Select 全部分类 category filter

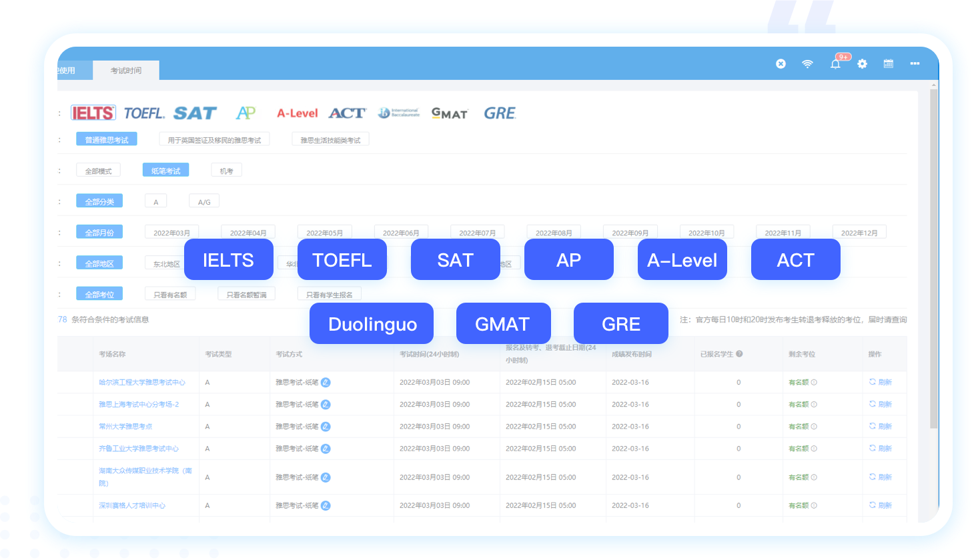pyautogui.click(x=99, y=201)
